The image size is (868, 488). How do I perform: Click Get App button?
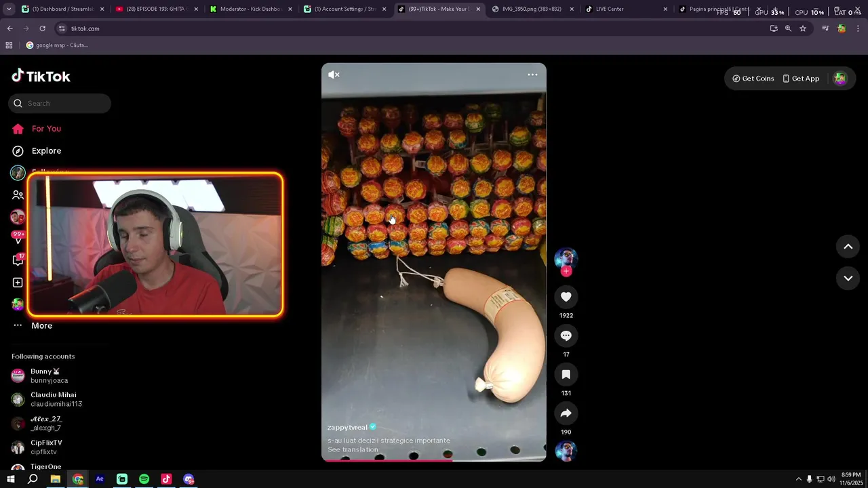click(801, 79)
